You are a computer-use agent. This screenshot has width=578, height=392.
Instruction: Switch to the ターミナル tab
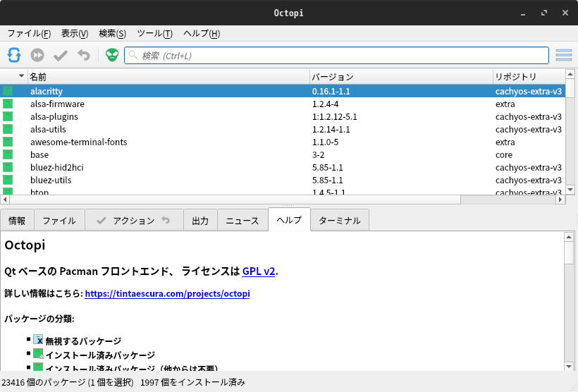[x=340, y=221]
